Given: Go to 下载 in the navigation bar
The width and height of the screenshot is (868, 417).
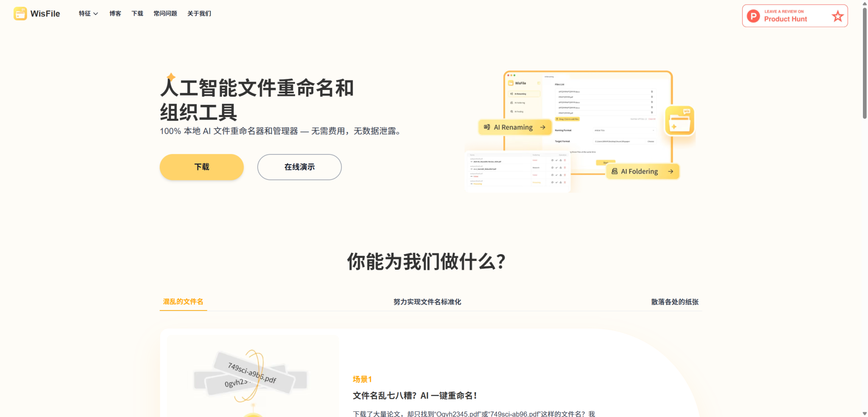Looking at the screenshot, I should (137, 14).
